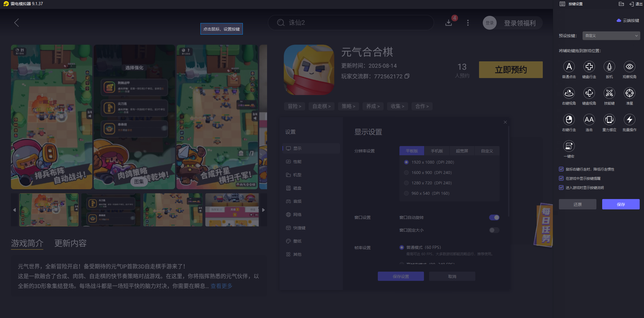Click the 立即预约 reservation button
The image size is (644, 318).
point(510,69)
